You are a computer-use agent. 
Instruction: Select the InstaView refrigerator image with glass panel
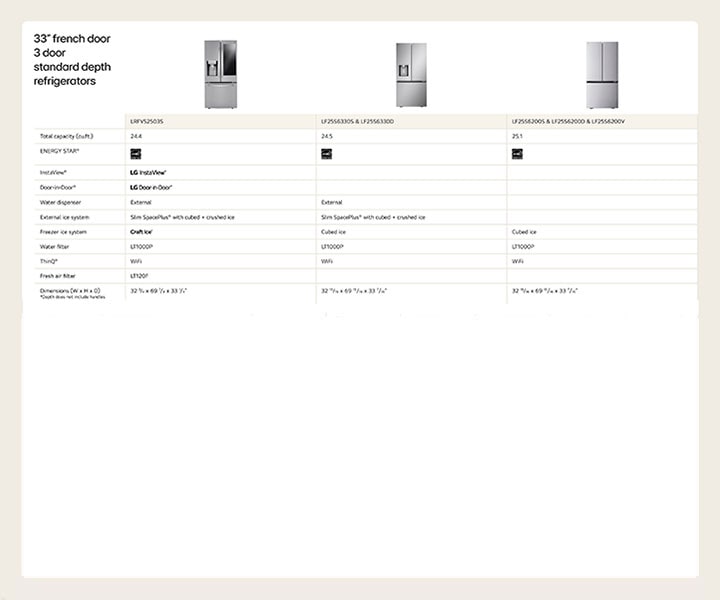point(221,74)
